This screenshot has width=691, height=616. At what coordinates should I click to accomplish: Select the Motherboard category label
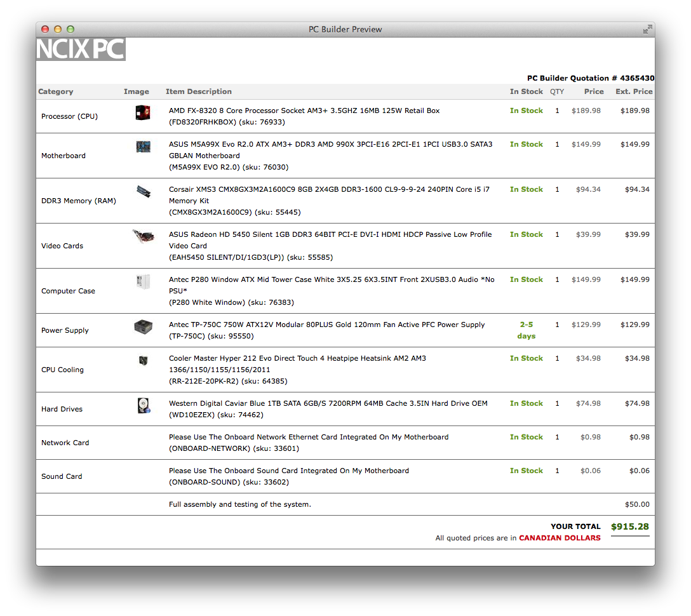64,156
